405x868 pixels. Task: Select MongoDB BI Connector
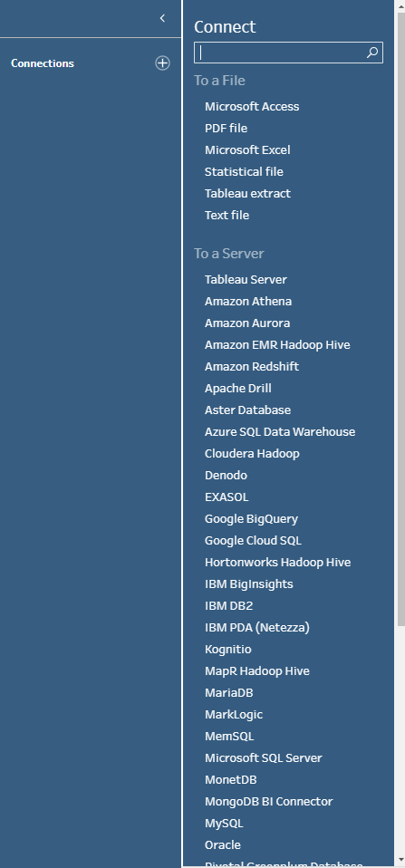coord(268,801)
